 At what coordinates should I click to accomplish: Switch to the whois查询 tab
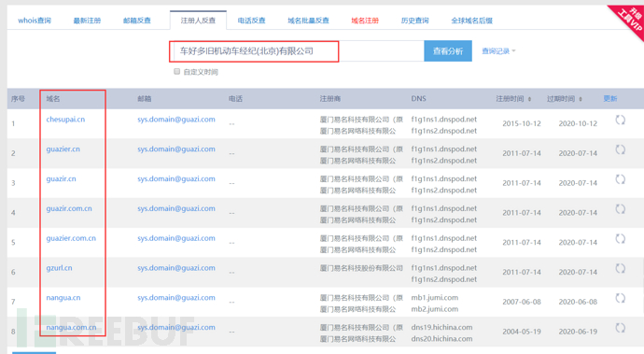[x=35, y=21]
